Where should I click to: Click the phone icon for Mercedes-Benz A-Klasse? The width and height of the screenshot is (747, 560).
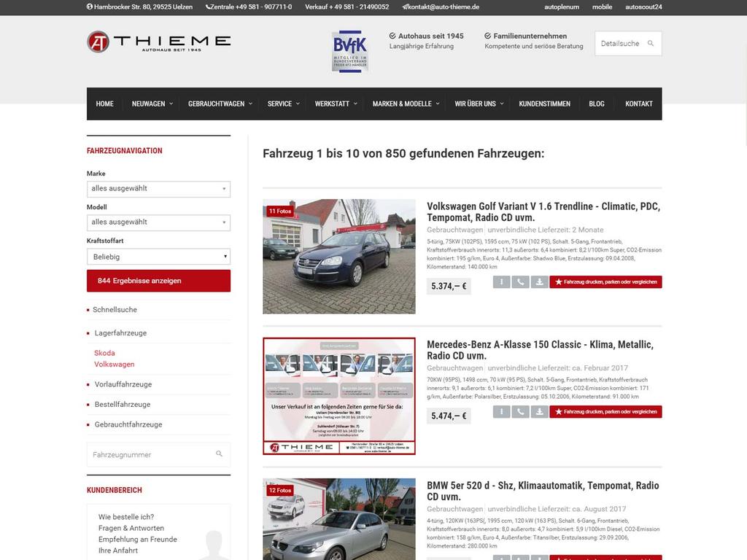click(x=520, y=411)
